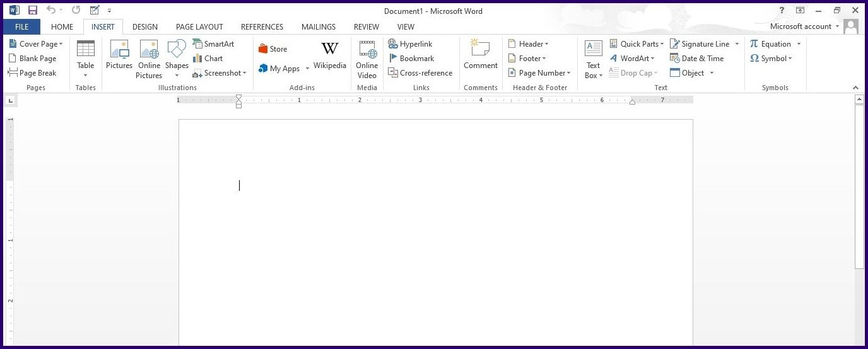The height and width of the screenshot is (349, 868).
Task: Click the right indent marker on ruler
Action: click(632, 101)
